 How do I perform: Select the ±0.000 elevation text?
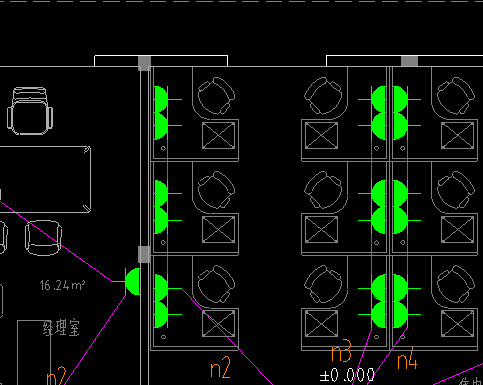click(x=347, y=375)
